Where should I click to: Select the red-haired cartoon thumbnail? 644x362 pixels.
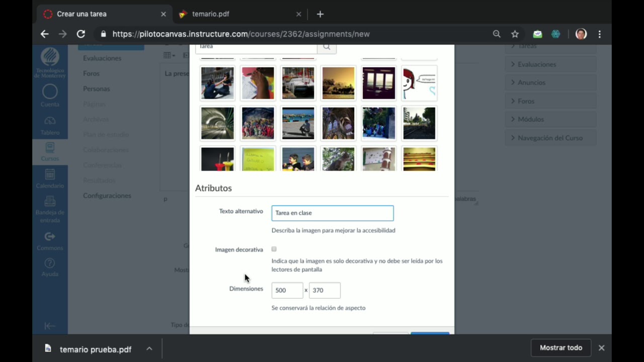(x=419, y=83)
